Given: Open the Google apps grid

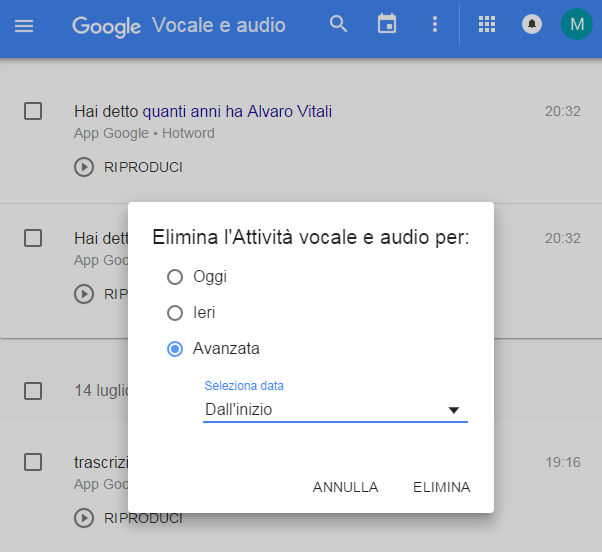Looking at the screenshot, I should 486,24.
